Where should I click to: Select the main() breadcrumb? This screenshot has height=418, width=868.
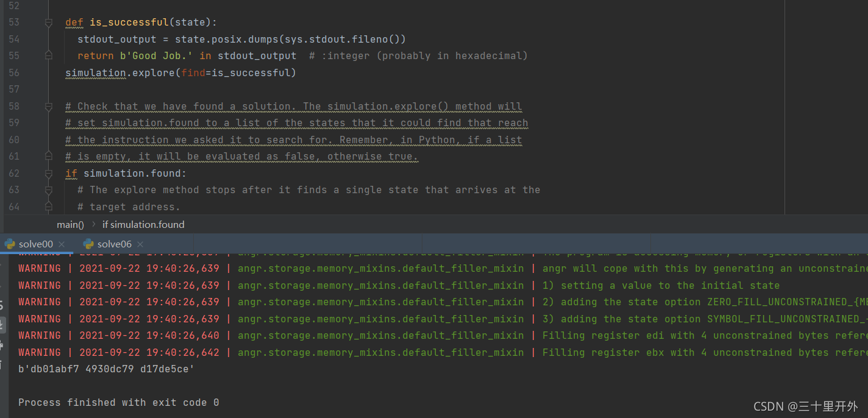pos(71,224)
